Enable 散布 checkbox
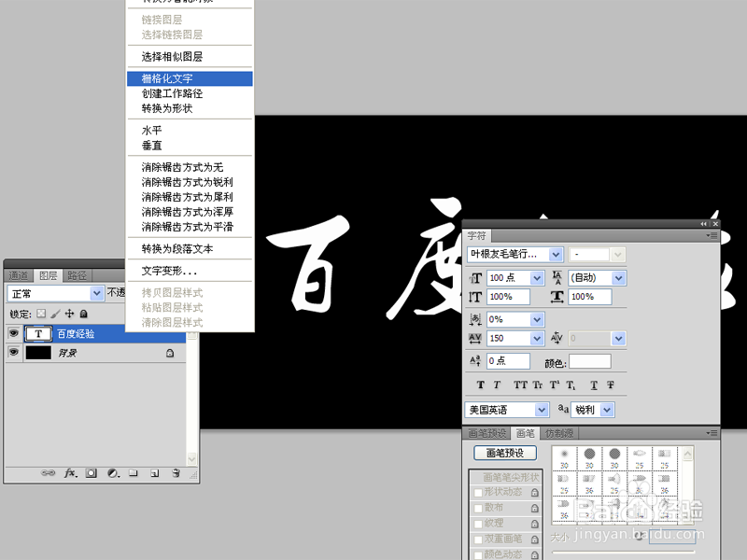The image size is (747, 560). pos(478,509)
